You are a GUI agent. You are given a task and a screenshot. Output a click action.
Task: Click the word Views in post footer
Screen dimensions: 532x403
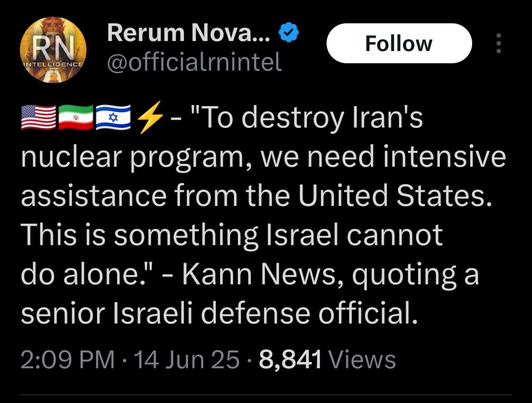coord(363,359)
